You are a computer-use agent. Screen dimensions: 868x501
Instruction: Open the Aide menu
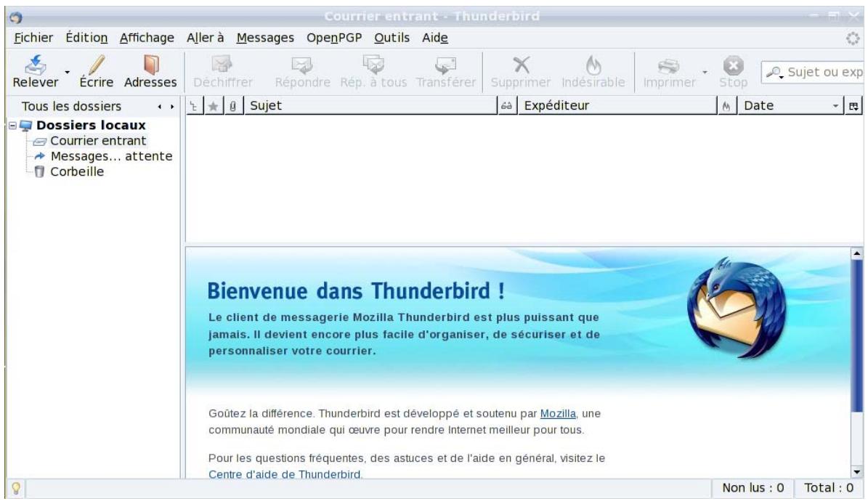tap(434, 38)
